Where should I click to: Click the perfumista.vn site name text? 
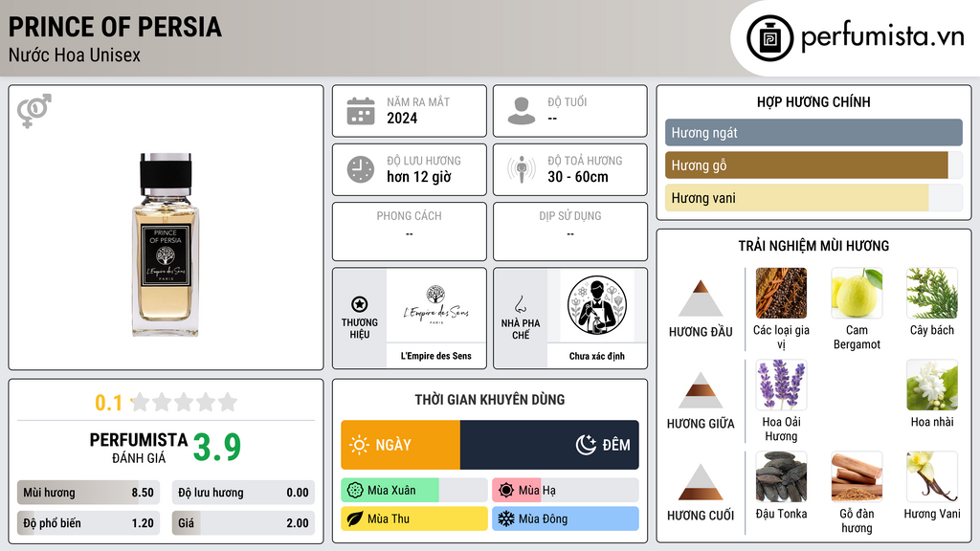(882, 37)
